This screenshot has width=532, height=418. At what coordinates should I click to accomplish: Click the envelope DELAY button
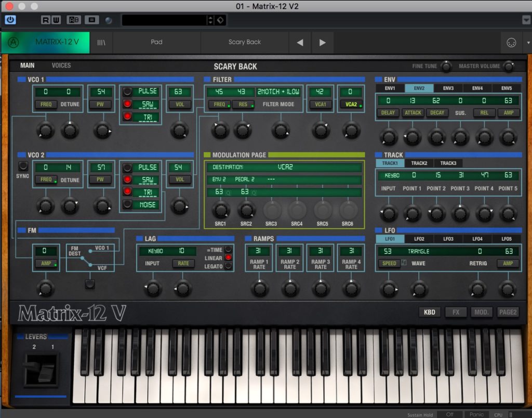click(x=388, y=113)
